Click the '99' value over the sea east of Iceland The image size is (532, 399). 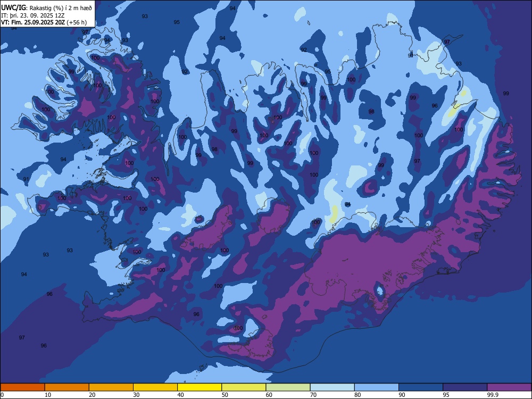tap(506, 93)
